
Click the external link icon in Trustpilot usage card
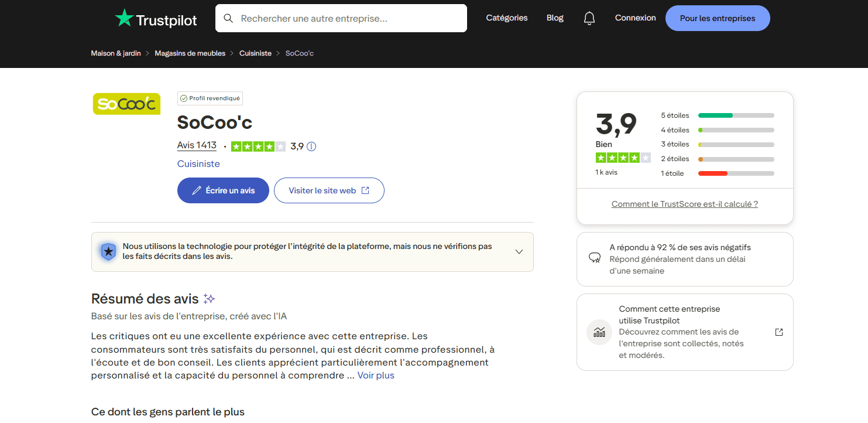pos(778,332)
